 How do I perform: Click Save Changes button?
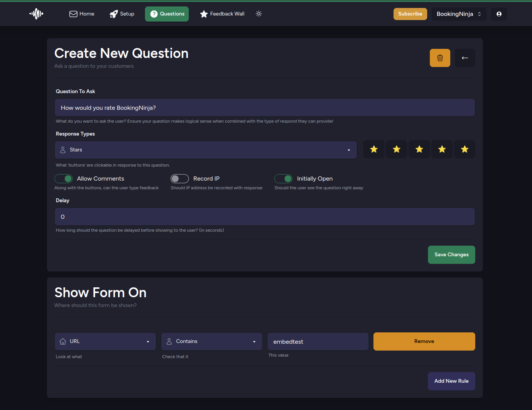pos(451,255)
